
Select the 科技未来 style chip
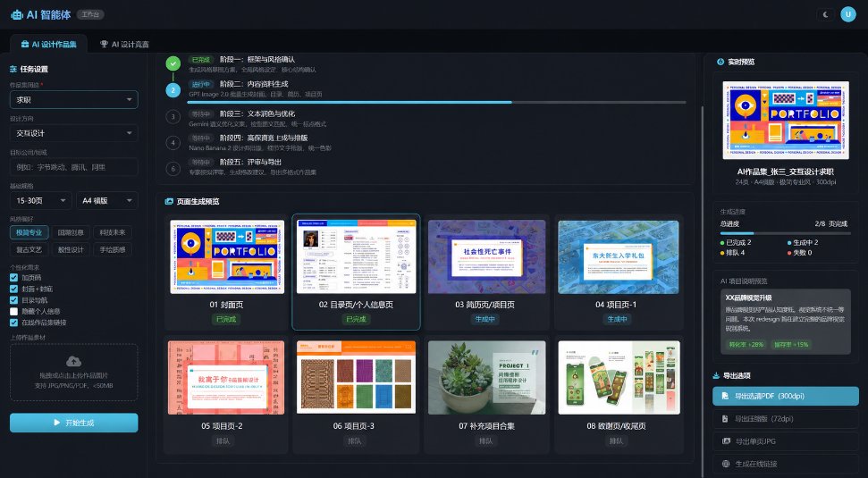coord(113,233)
